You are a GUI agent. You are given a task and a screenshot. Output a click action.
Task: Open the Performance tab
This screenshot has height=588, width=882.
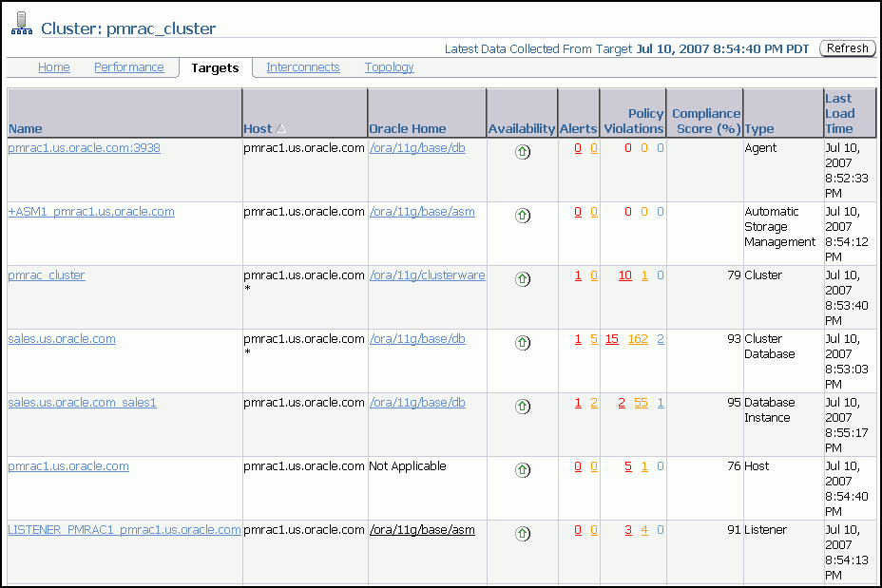[128, 67]
